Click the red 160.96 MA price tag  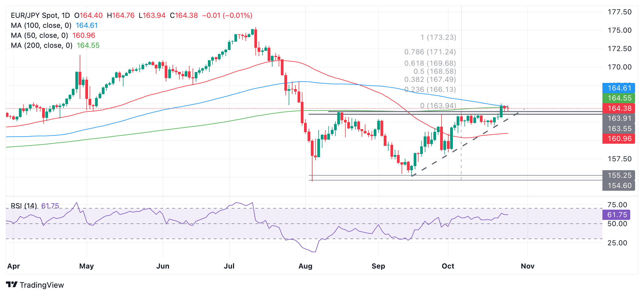618,139
